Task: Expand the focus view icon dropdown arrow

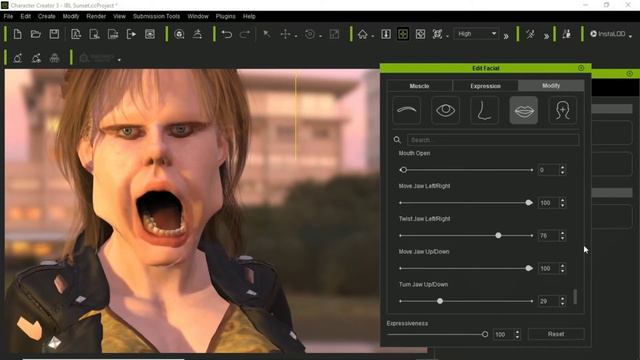Action: [447, 36]
